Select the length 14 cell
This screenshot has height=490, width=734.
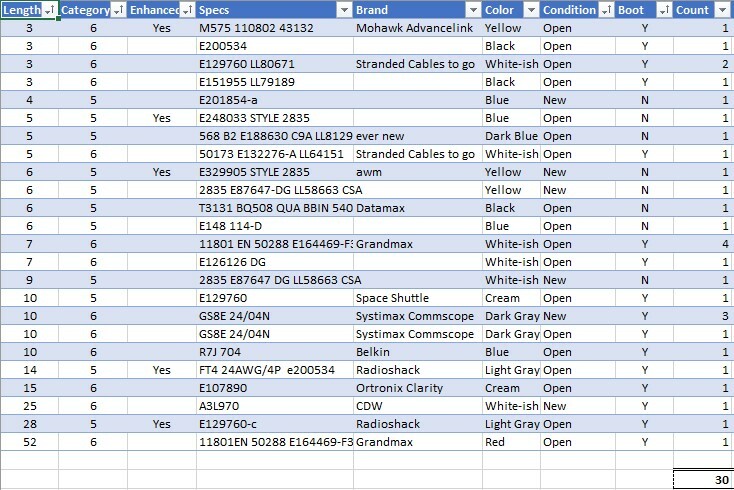tap(29, 370)
